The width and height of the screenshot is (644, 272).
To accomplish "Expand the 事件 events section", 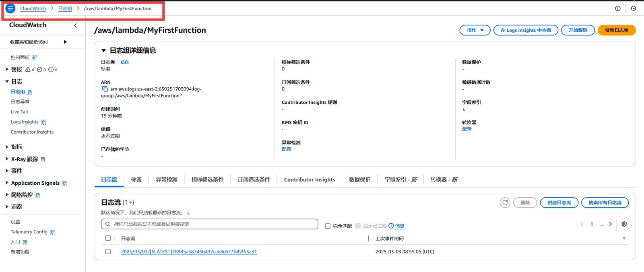I will coord(7,171).
